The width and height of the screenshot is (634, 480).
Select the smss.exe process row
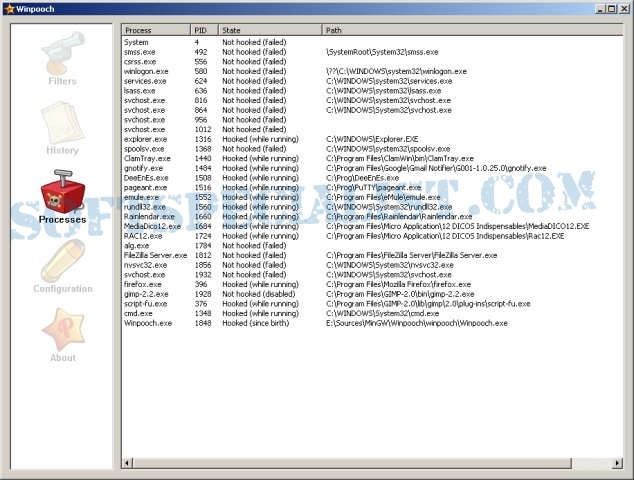pos(372,52)
